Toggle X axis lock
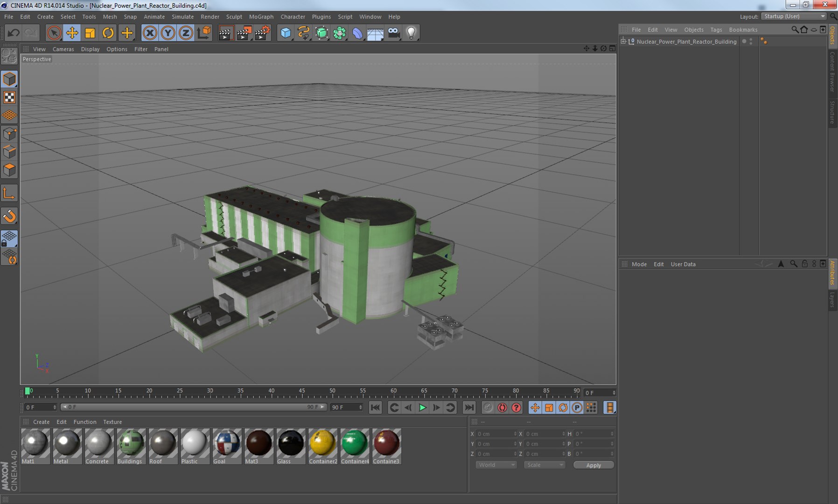838x504 pixels. pyautogui.click(x=150, y=33)
